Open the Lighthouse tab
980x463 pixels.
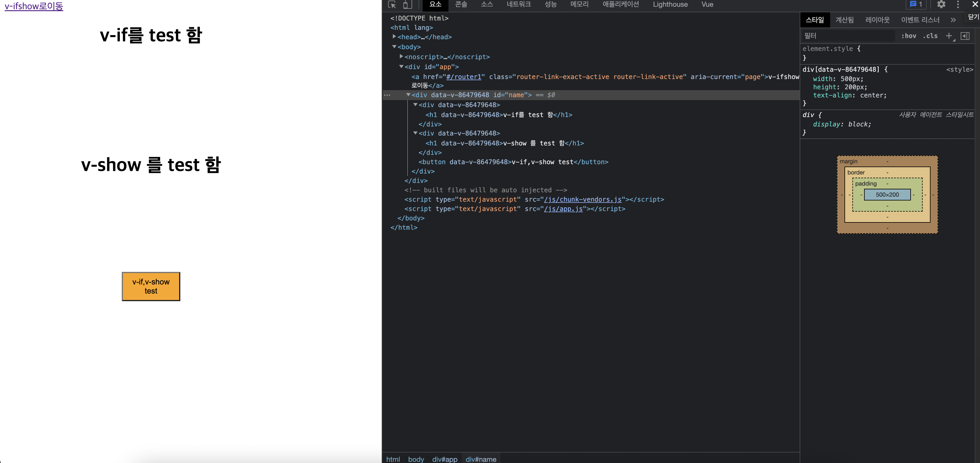(x=670, y=5)
